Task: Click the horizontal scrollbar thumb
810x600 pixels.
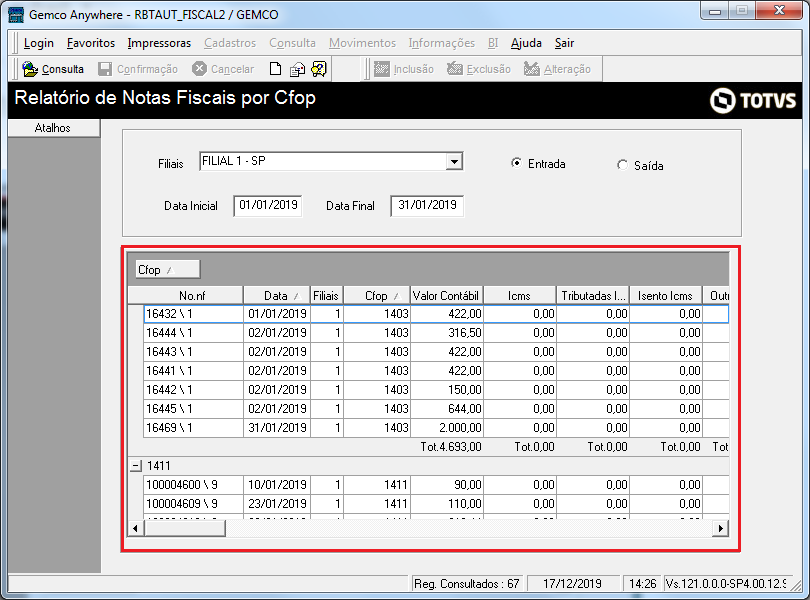Action: pyautogui.click(x=184, y=528)
